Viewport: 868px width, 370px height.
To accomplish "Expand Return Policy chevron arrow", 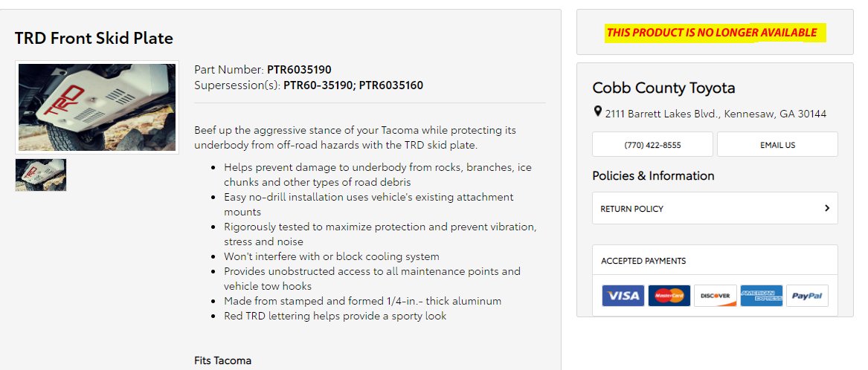I will point(827,208).
